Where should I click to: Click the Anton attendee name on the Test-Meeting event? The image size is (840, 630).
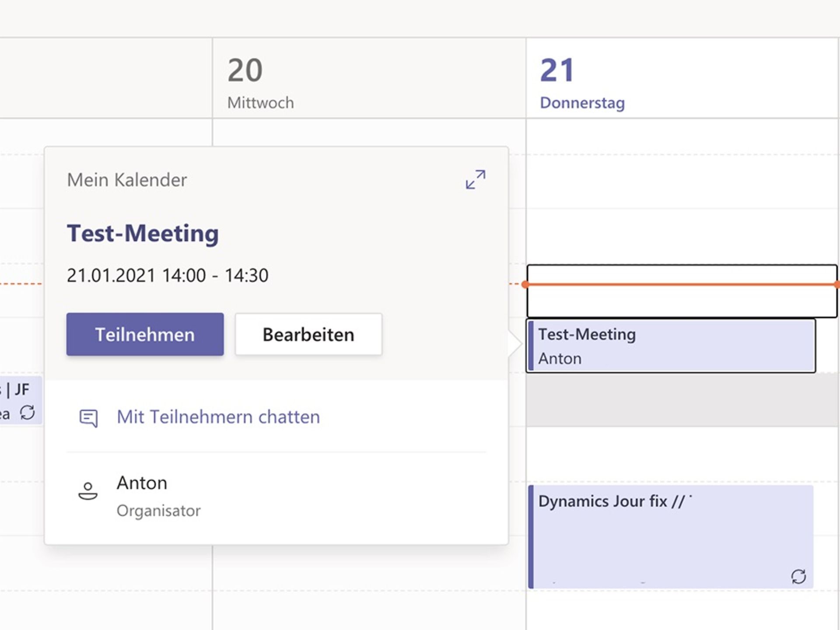tap(560, 358)
